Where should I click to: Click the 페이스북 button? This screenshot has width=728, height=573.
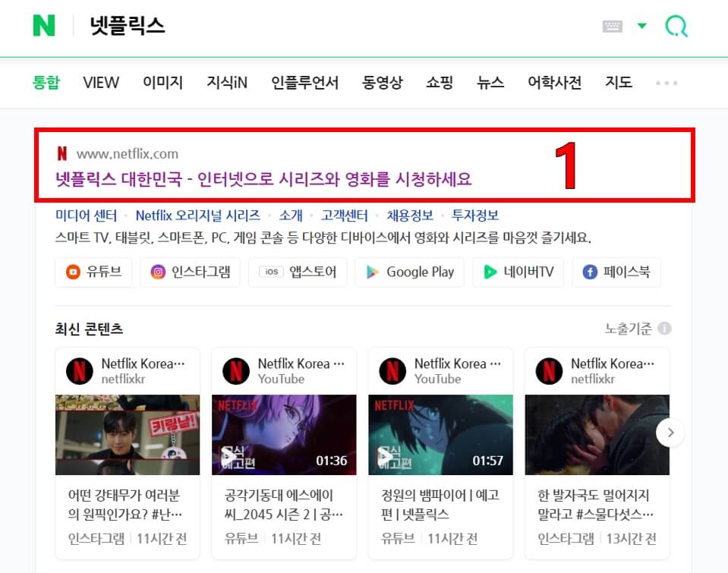[616, 272]
